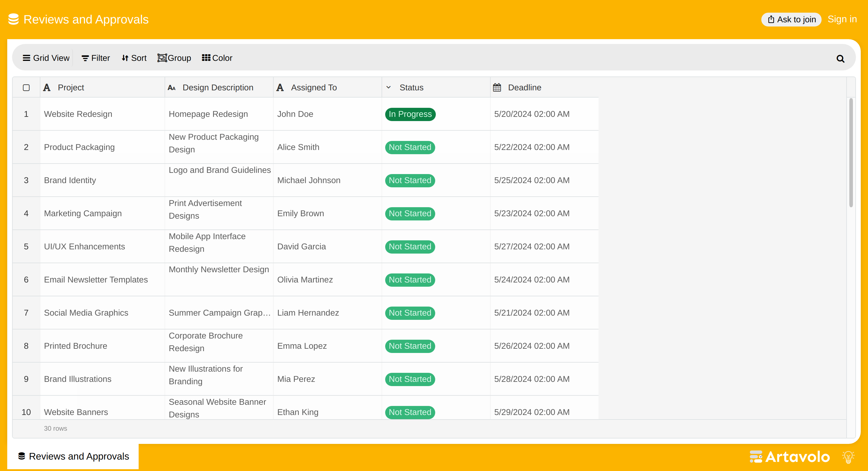Click the 'Liam Hernandez' assignee cell
The image size is (868, 471).
coord(328,313)
